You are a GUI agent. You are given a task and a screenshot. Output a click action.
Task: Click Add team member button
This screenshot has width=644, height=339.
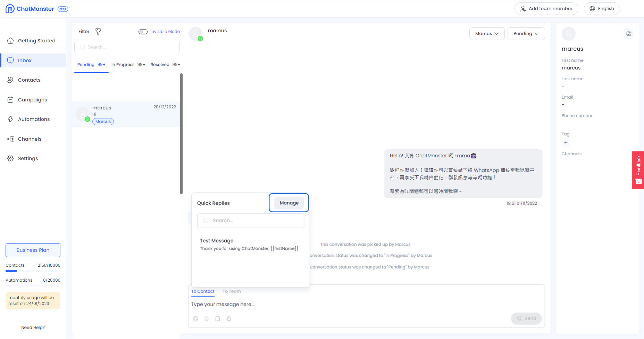(x=546, y=9)
